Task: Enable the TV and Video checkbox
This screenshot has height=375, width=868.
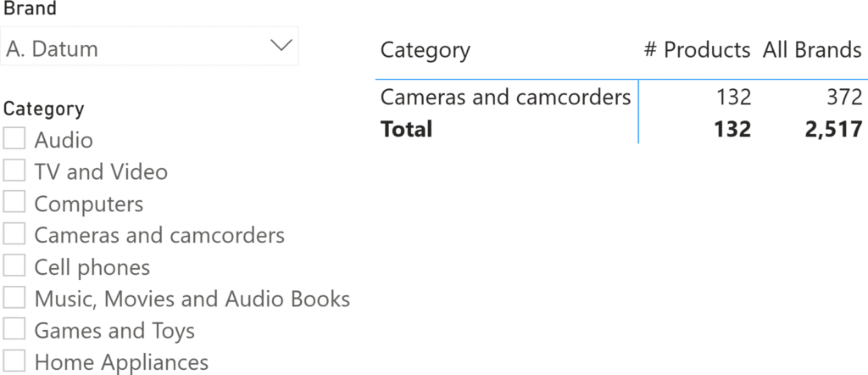Action: (x=14, y=171)
